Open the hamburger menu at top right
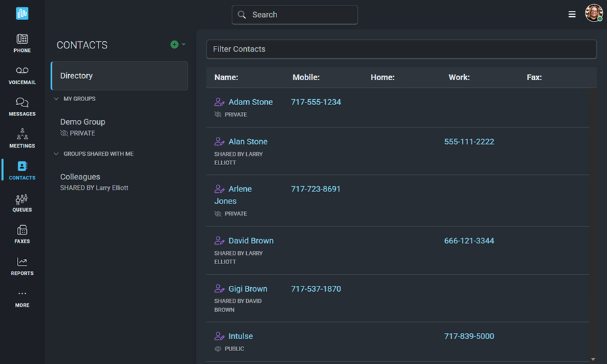607x364 pixels. click(x=572, y=14)
